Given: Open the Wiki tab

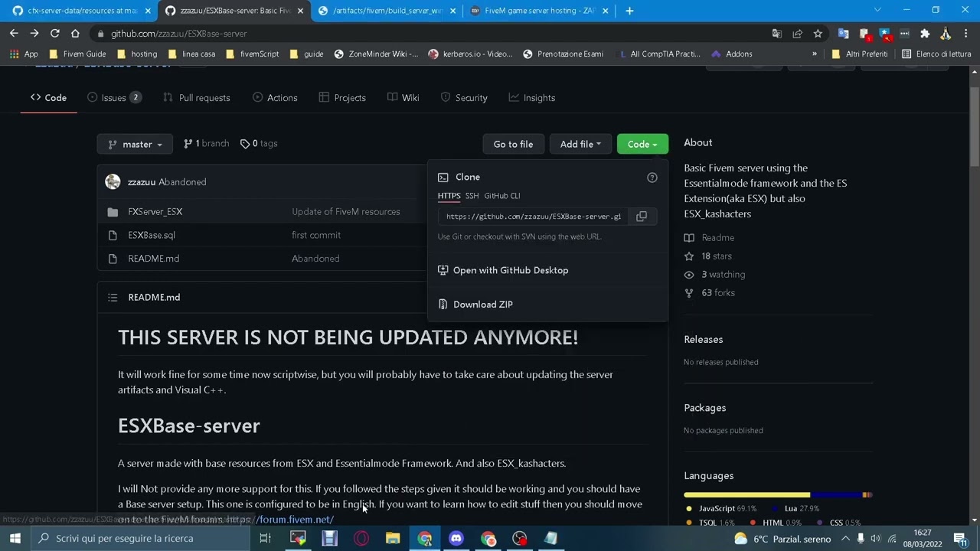Looking at the screenshot, I should point(403,98).
